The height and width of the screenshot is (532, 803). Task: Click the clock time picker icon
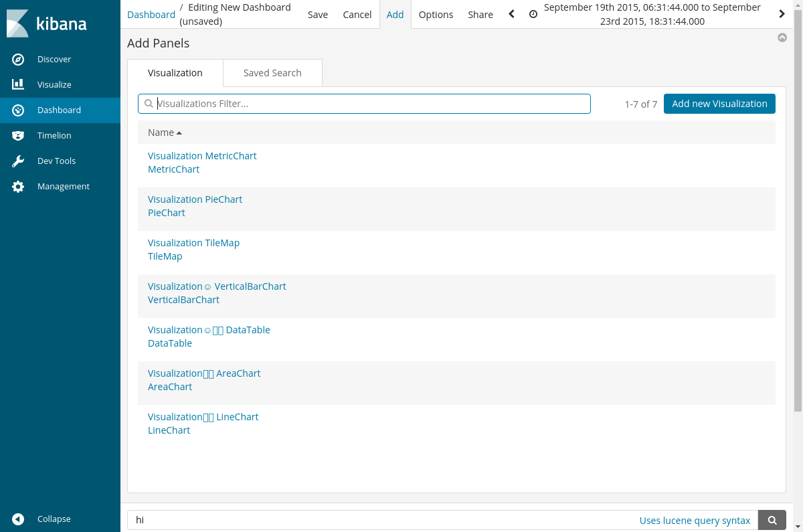coord(533,14)
